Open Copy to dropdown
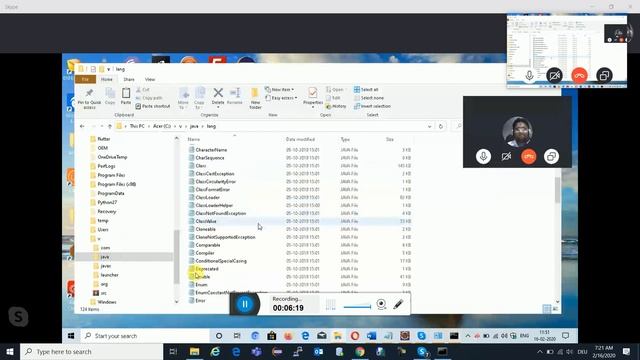 (x=200, y=98)
